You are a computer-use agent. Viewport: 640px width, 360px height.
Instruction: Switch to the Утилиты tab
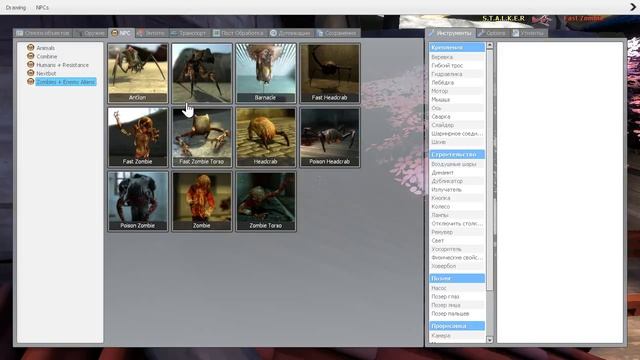[x=528, y=33]
